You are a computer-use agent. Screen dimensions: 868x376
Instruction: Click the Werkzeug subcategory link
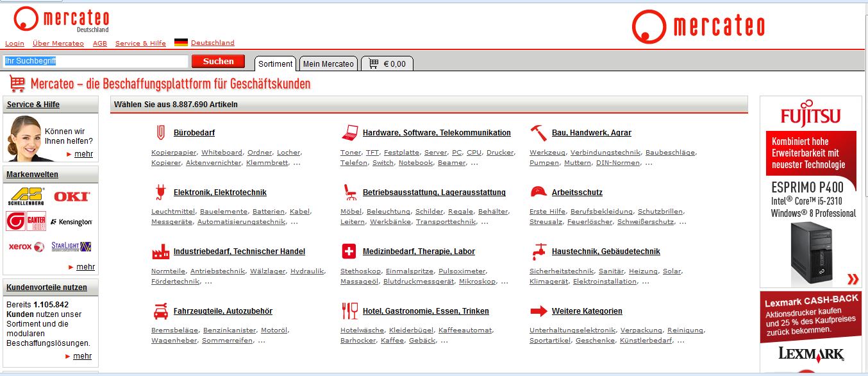pos(547,153)
